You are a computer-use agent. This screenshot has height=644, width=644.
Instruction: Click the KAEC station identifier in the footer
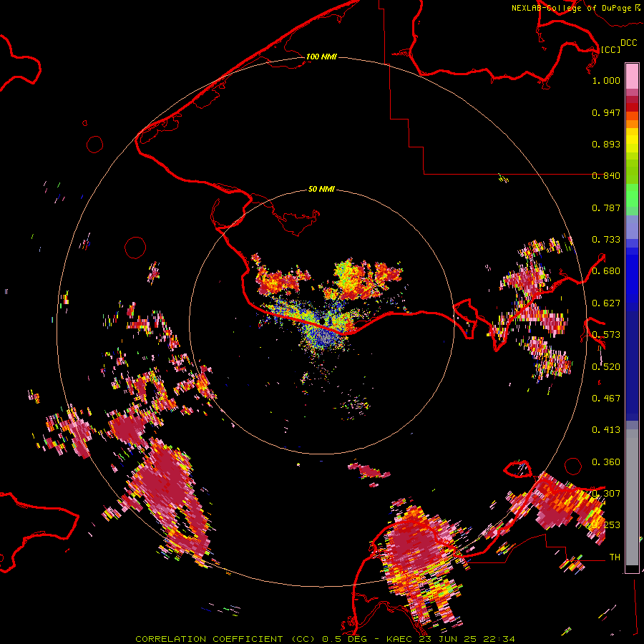tap(401, 639)
